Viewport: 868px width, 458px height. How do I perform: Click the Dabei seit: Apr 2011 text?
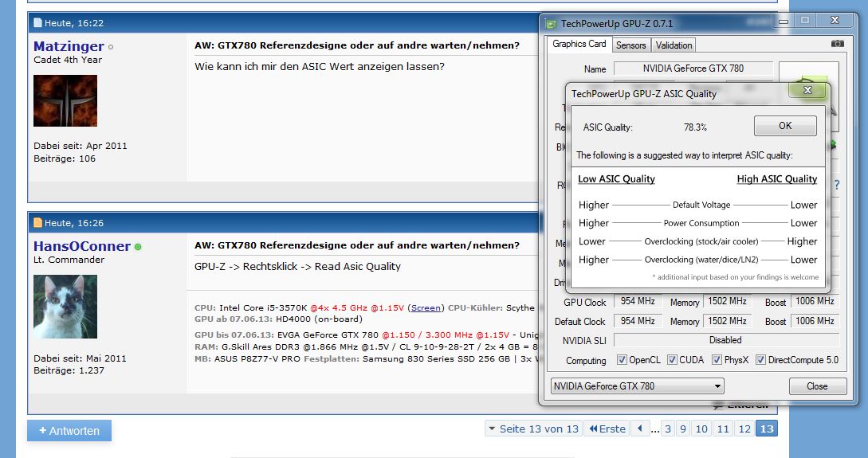[81, 146]
